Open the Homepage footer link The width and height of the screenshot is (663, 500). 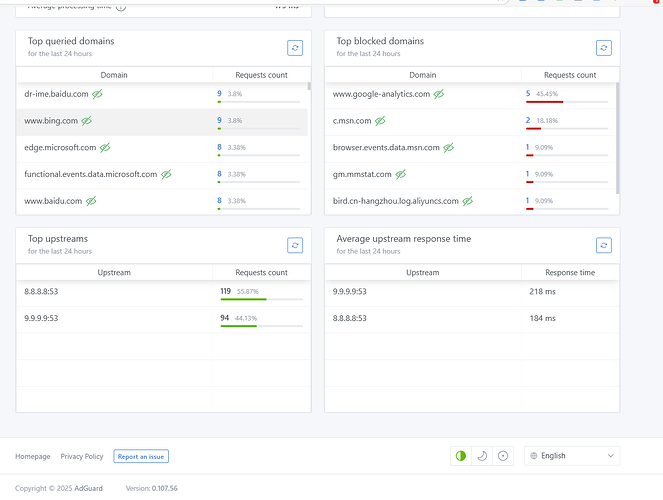[x=33, y=456]
